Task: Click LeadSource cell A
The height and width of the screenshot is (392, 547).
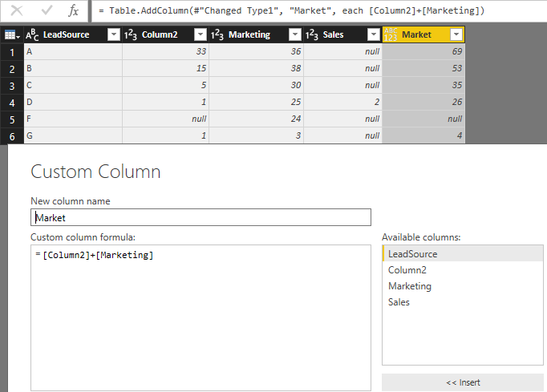Action: 73,51
